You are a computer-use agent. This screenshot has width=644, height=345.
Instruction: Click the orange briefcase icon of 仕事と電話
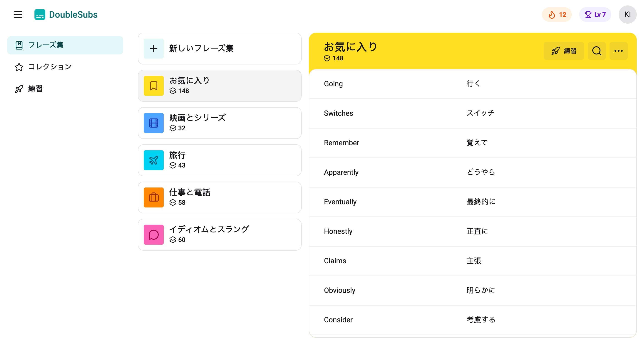[154, 197]
